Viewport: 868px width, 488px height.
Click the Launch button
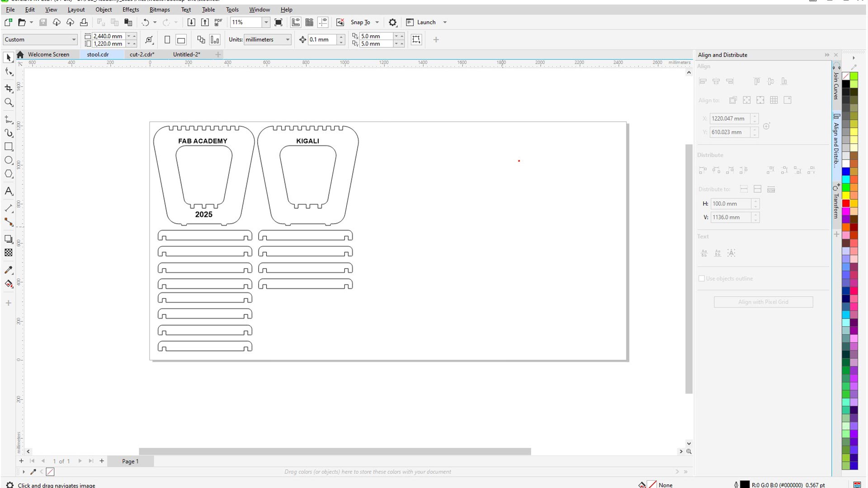[421, 22]
